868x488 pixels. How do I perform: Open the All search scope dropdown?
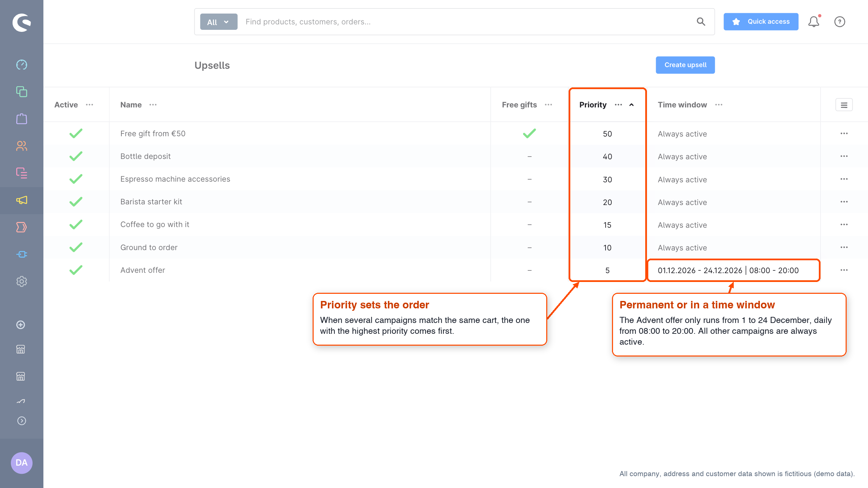[219, 22]
